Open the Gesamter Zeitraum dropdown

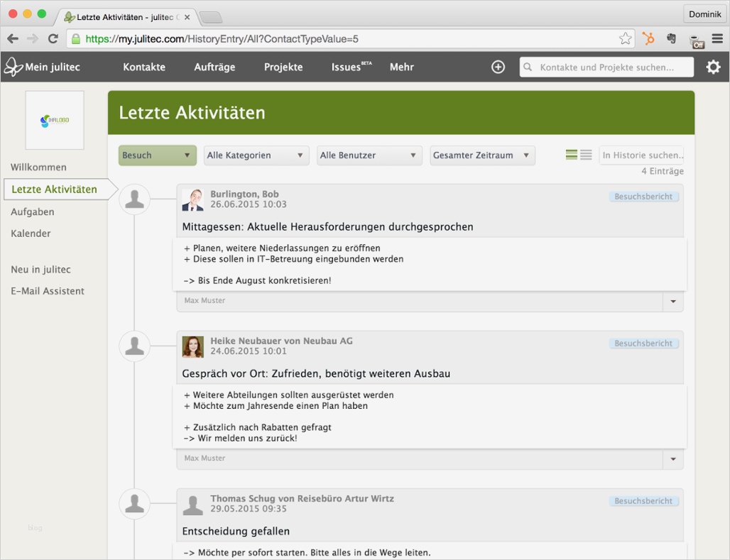482,155
